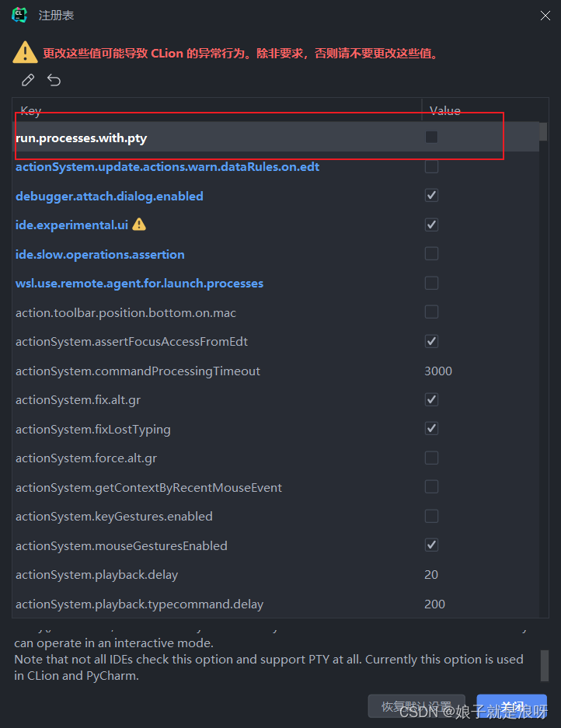This screenshot has height=728, width=561.
Task: Click the warning icon beside ide.experimental.ui
Action: click(139, 225)
